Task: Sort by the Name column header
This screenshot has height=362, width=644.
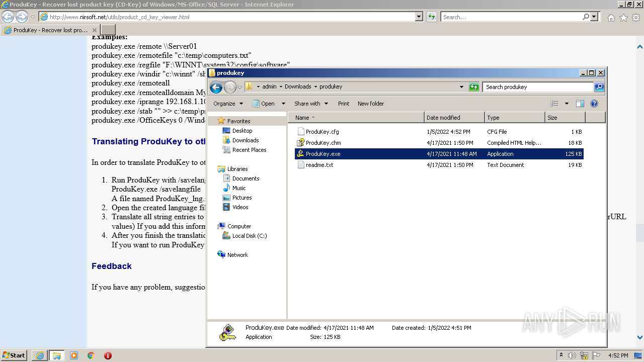Action: click(356, 118)
